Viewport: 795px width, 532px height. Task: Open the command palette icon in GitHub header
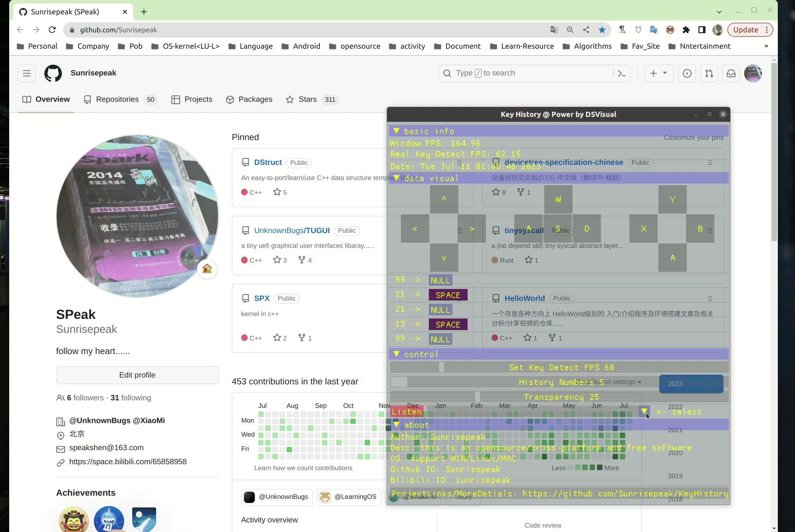tap(622, 73)
